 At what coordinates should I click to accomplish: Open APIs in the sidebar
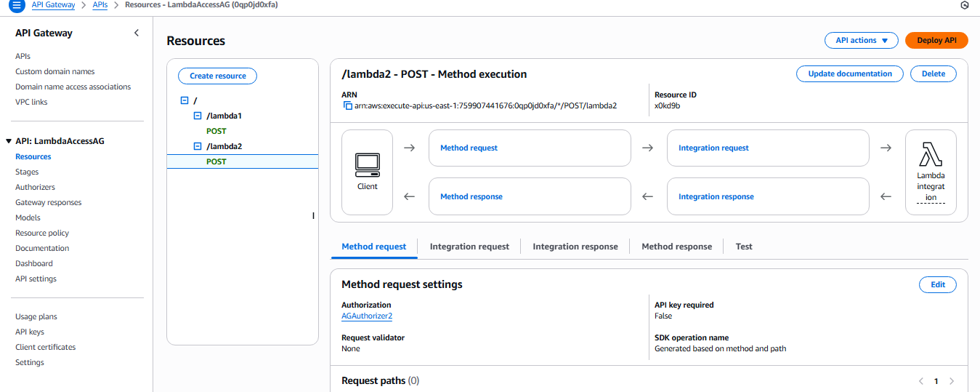(23, 56)
